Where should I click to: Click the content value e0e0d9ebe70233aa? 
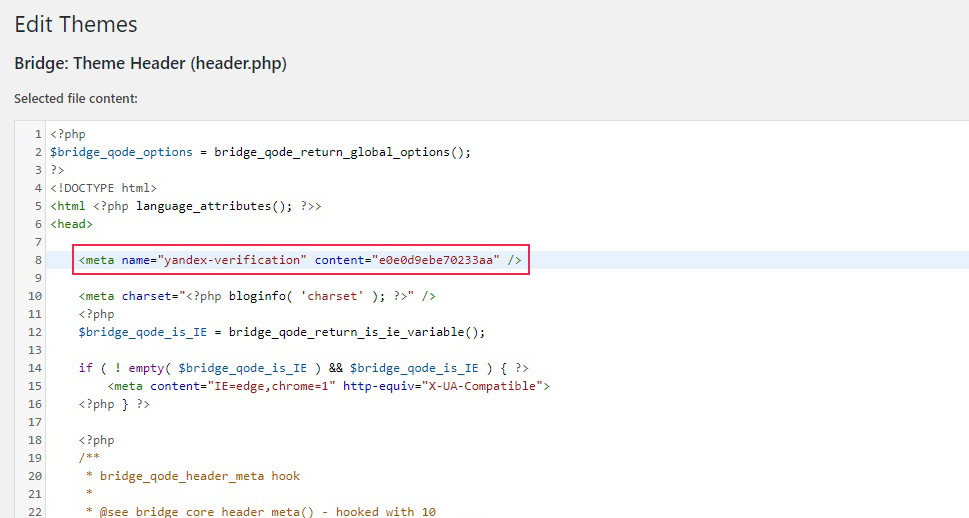pyautogui.click(x=436, y=260)
